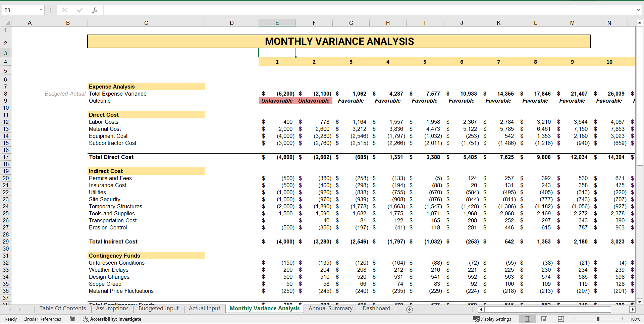
Task: Open the Annual Summary sheet tab
Action: 330,309
